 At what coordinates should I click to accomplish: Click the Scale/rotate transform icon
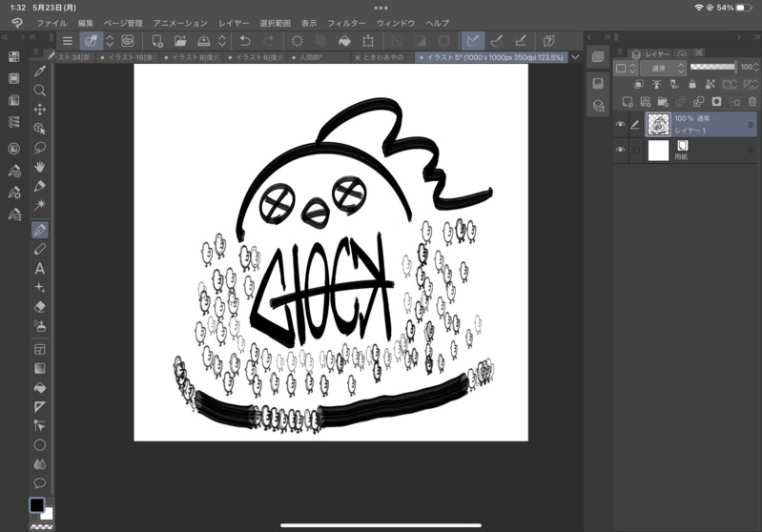(368, 41)
